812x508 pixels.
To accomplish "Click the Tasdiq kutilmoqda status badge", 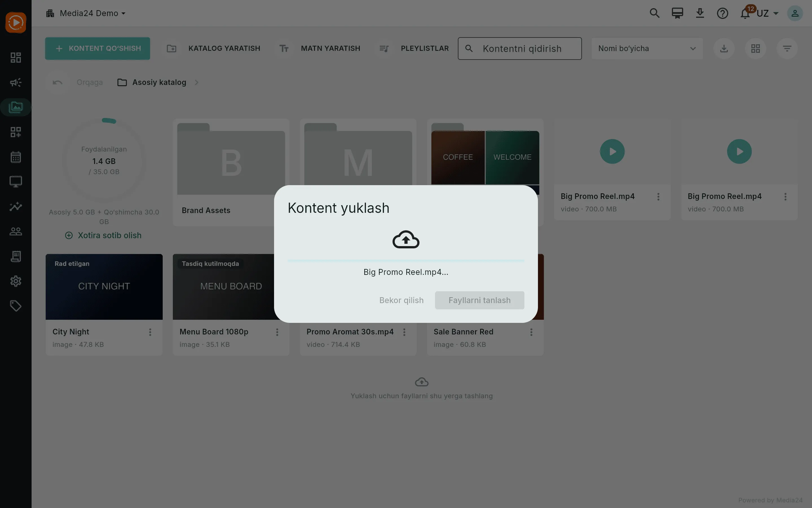I will click(210, 264).
